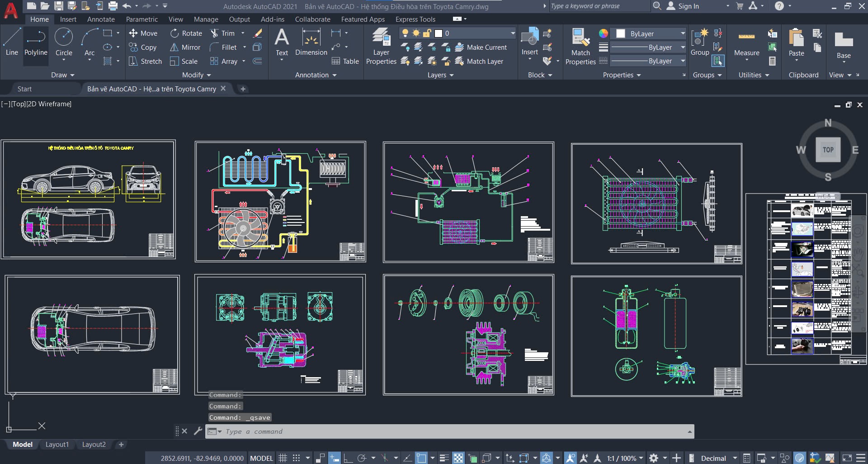868x464 pixels.
Task: Click Sign In
Action: pyautogui.click(x=683, y=6)
